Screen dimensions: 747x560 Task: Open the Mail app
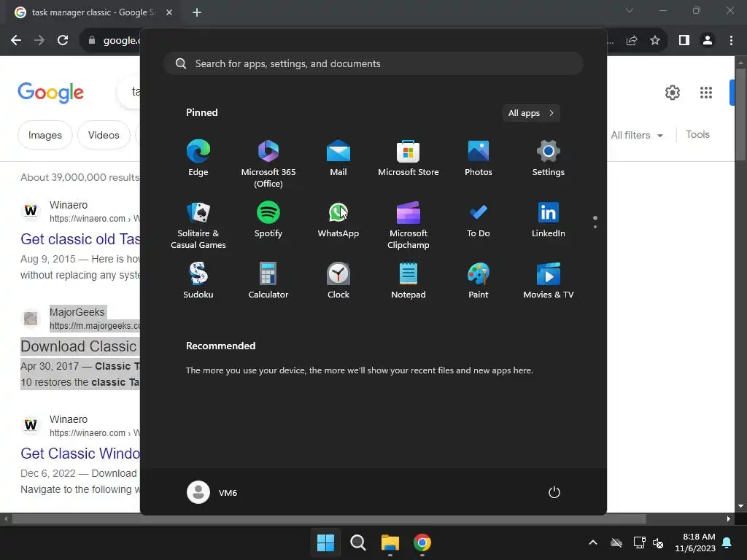(x=338, y=158)
